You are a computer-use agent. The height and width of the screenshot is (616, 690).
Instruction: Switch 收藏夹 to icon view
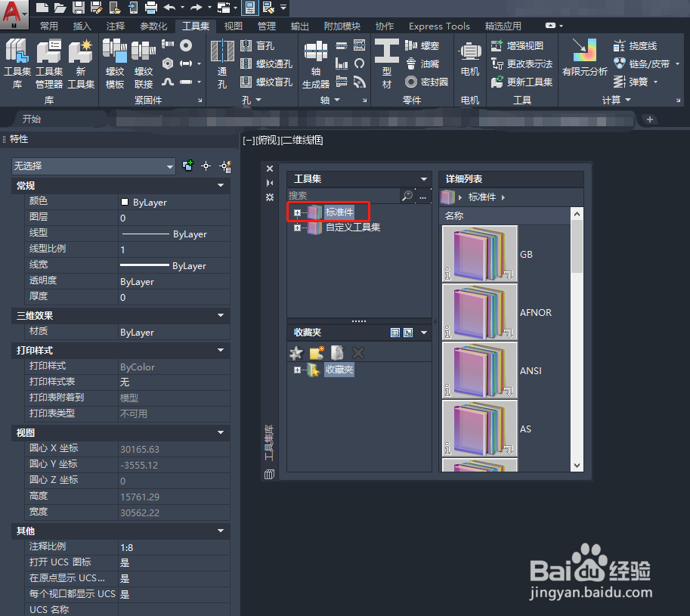click(408, 333)
